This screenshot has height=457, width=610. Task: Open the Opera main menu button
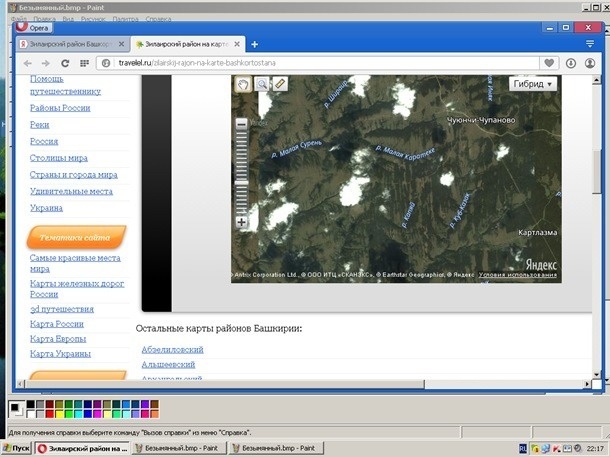[x=34, y=27]
